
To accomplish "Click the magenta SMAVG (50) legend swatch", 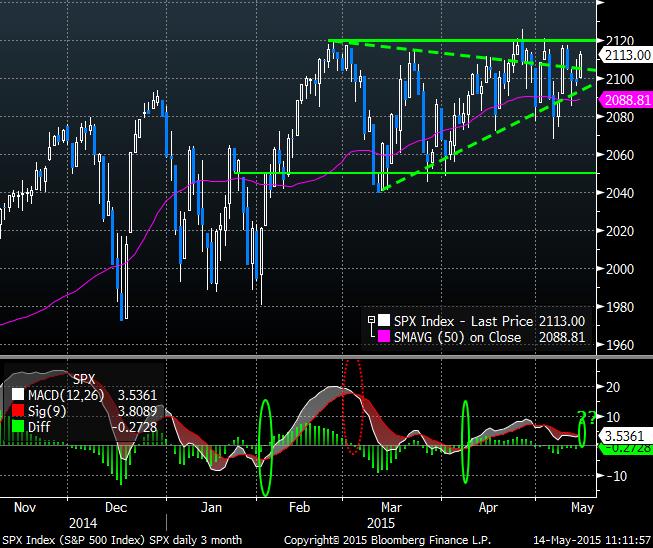I will 384,336.
